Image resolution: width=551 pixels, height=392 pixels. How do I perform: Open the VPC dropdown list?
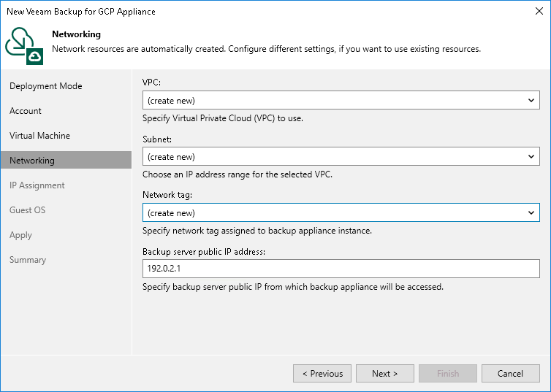click(x=531, y=100)
